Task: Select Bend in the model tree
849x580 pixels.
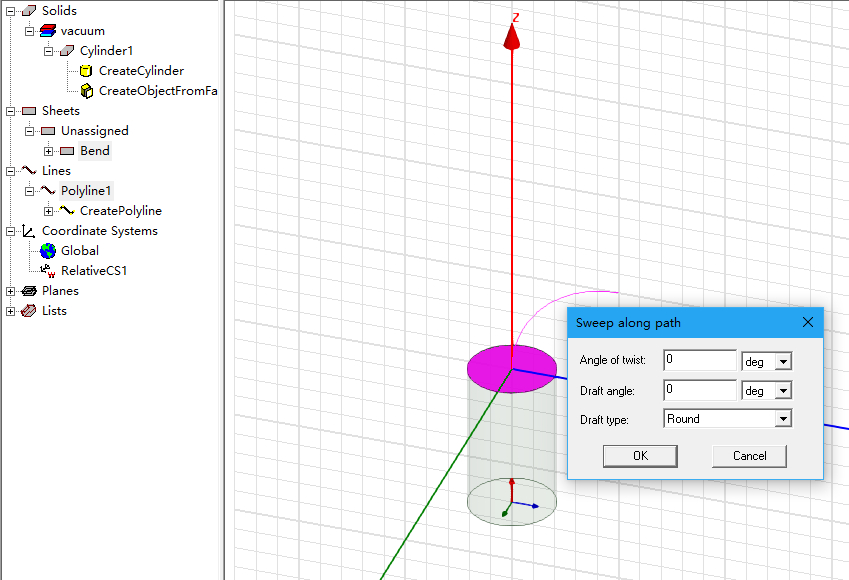Action: pyautogui.click(x=95, y=151)
